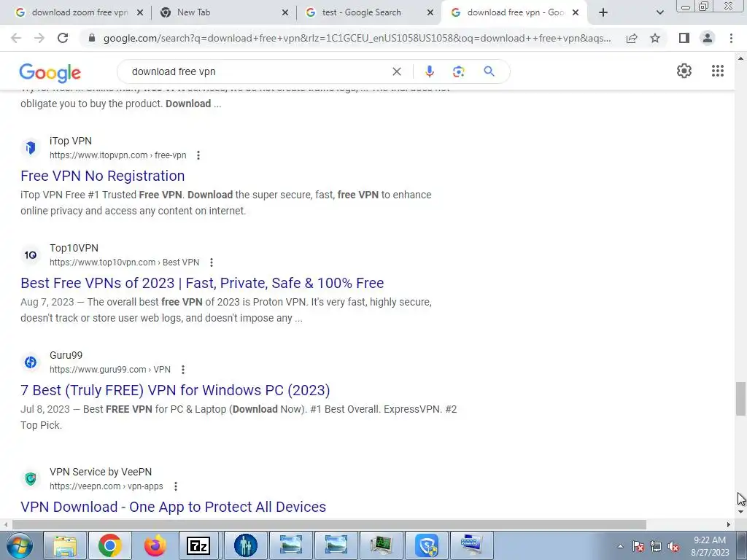This screenshot has height=560, width=747.
Task: Click the vertical scrollbar thumb
Action: pyautogui.click(x=740, y=399)
